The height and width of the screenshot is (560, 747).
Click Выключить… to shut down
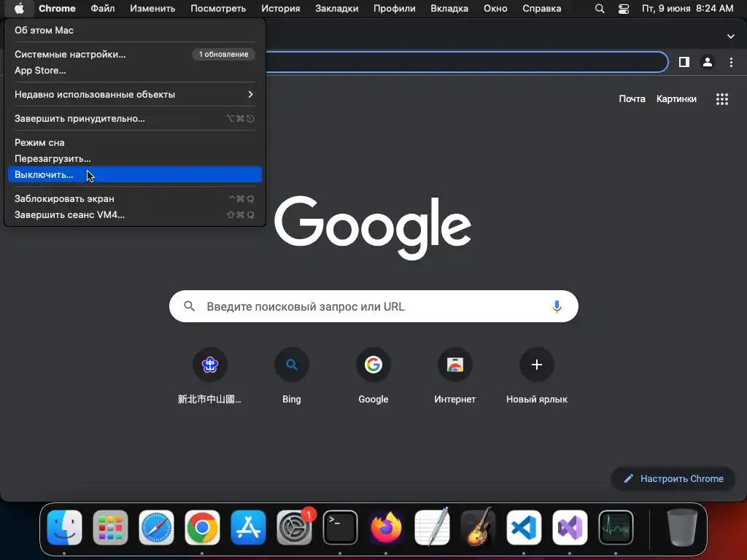point(135,174)
